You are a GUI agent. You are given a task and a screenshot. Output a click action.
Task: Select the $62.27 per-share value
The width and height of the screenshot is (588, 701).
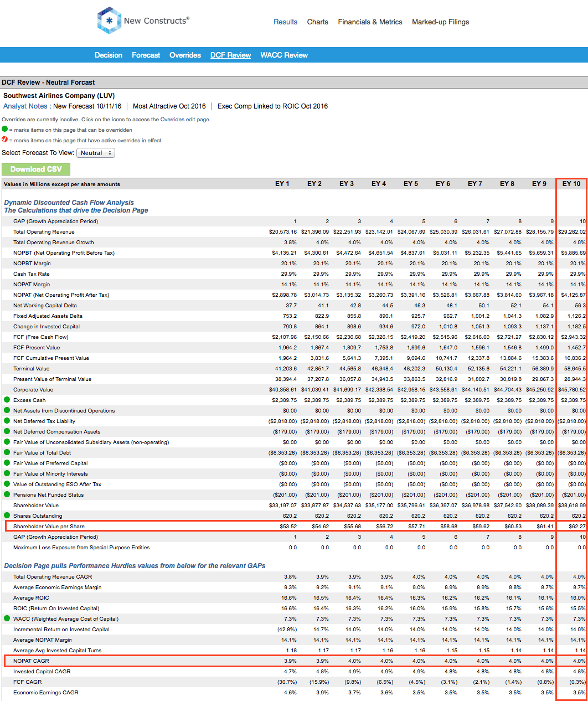577,527
